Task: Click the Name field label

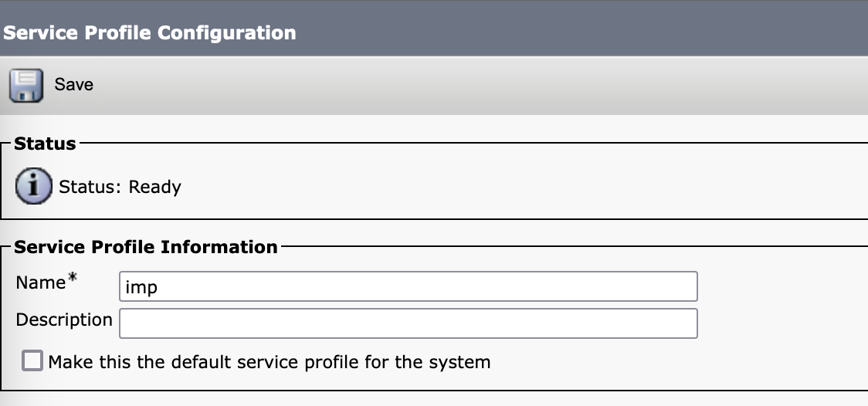Action: (x=40, y=283)
